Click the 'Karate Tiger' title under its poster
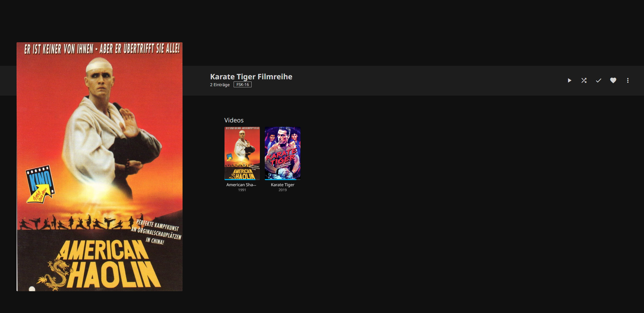 pyautogui.click(x=283, y=185)
